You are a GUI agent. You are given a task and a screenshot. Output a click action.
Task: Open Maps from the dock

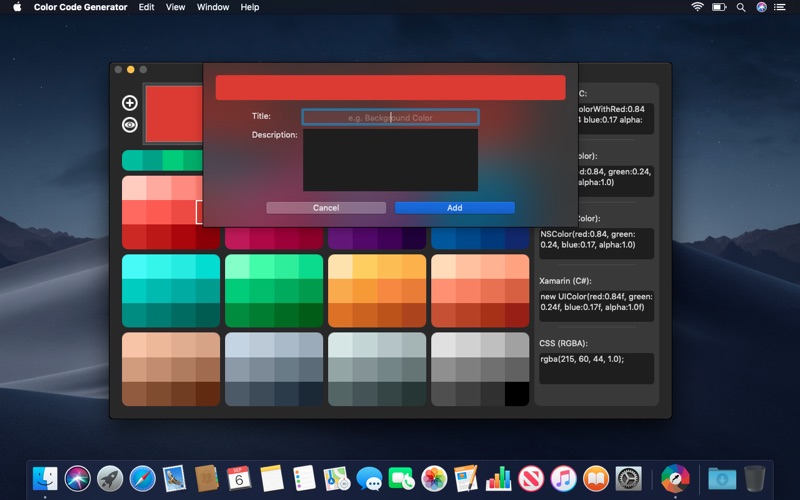click(x=337, y=479)
